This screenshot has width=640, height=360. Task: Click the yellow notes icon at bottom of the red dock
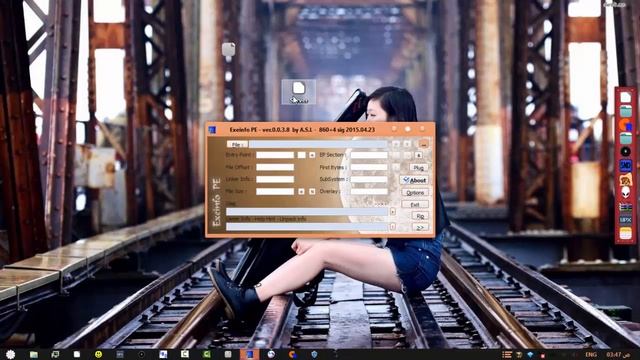click(x=625, y=233)
